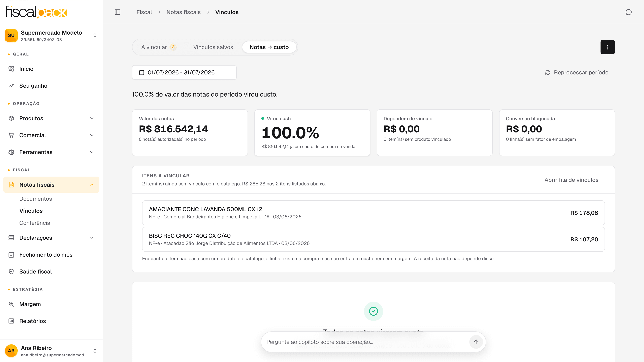Viewport: 644px width, 362px height.
Task: Expand the Declarações menu chevron
Action: pyautogui.click(x=92, y=238)
